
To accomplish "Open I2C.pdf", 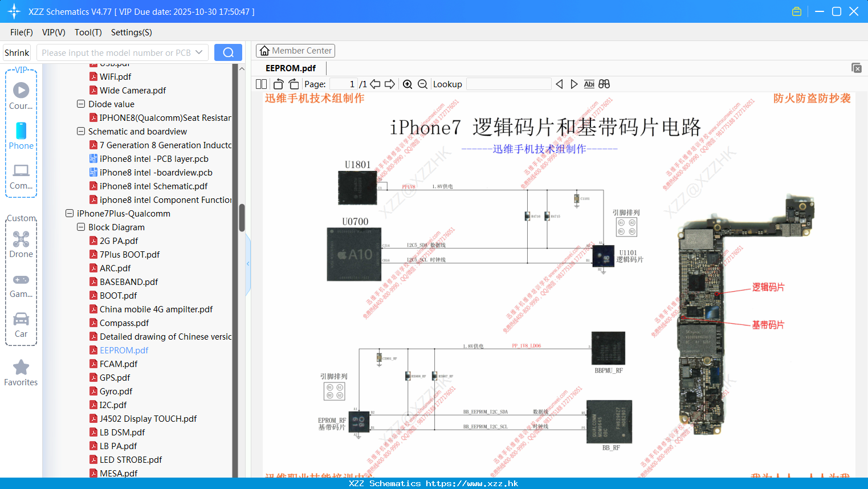I will click(x=113, y=405).
